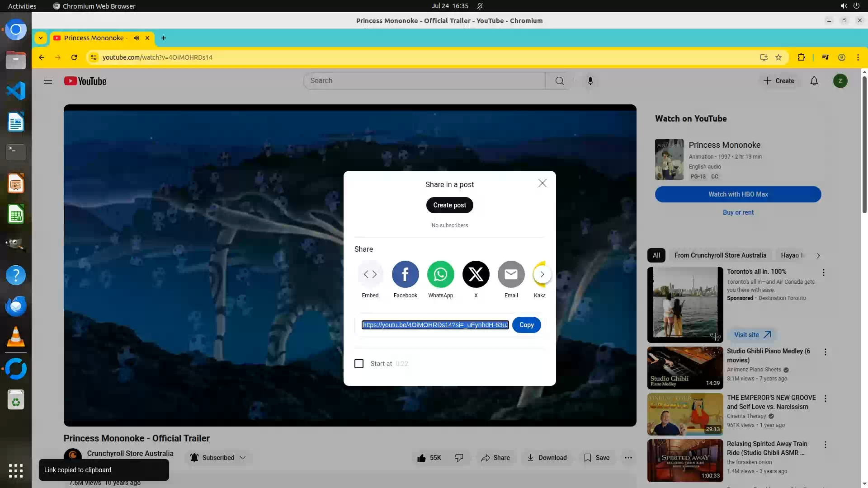Click the Email share icon
The image size is (868, 488).
(x=511, y=274)
